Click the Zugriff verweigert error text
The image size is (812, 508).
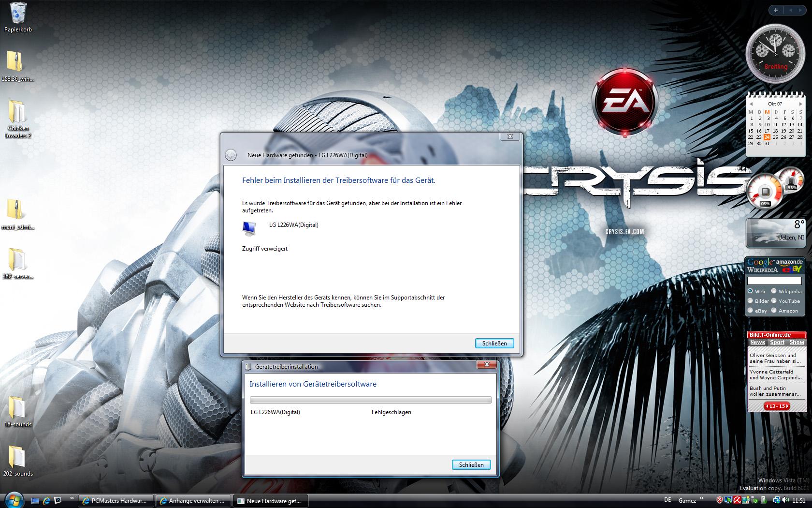click(x=265, y=249)
